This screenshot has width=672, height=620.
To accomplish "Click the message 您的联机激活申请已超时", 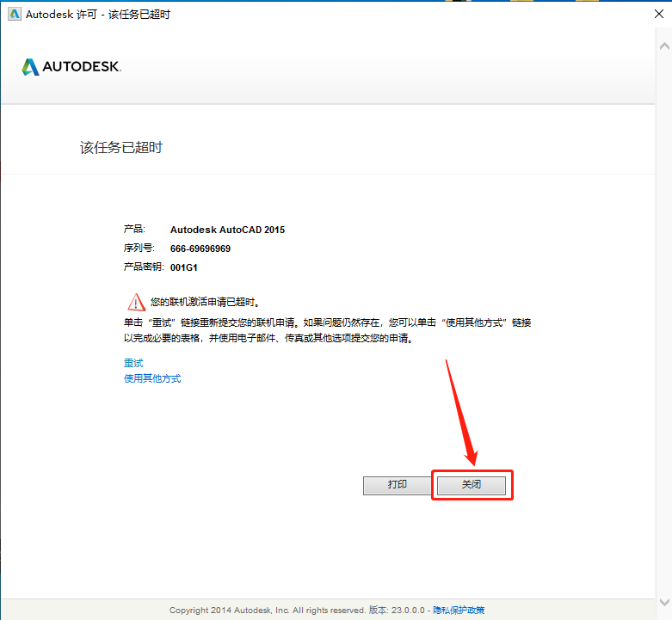I will point(205,303).
